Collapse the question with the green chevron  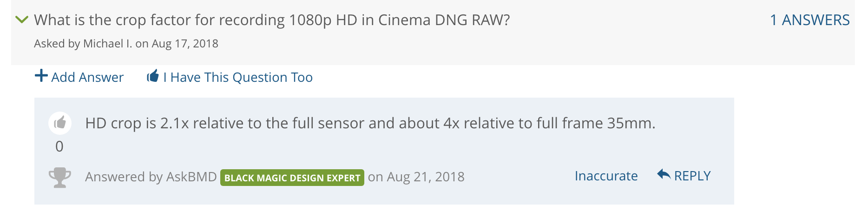click(x=22, y=20)
